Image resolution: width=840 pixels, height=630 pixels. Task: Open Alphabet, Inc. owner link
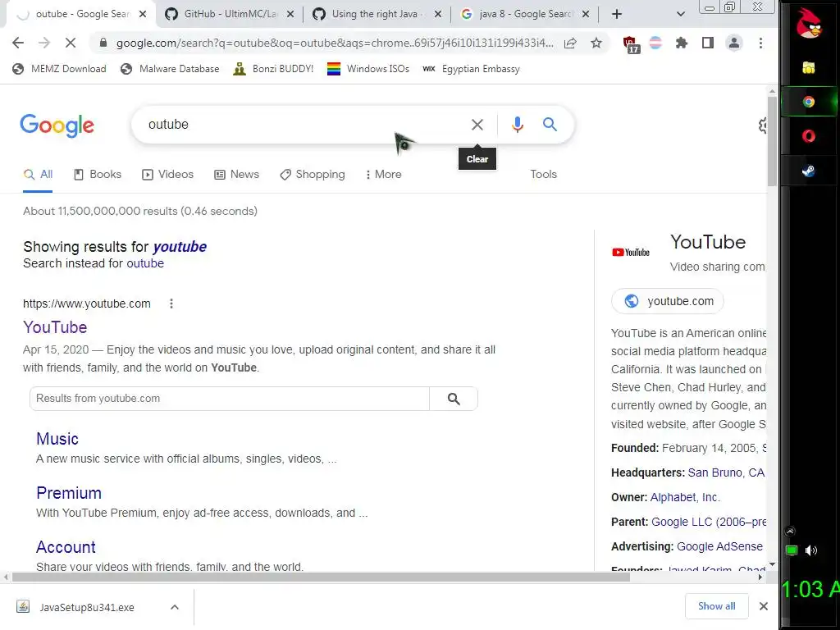[x=685, y=497]
